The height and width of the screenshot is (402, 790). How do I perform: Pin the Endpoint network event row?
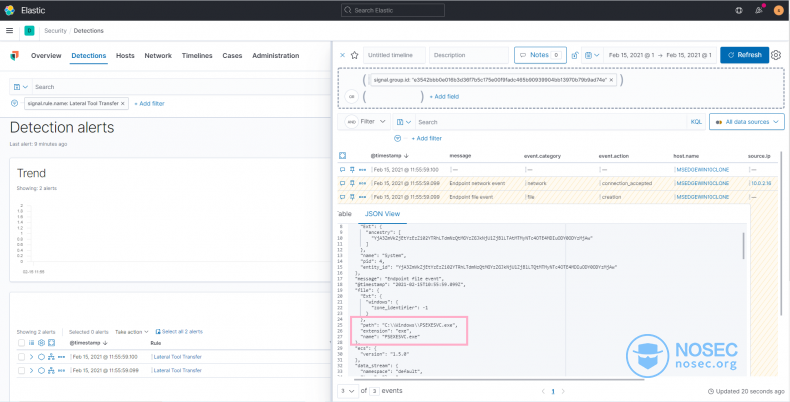point(352,183)
